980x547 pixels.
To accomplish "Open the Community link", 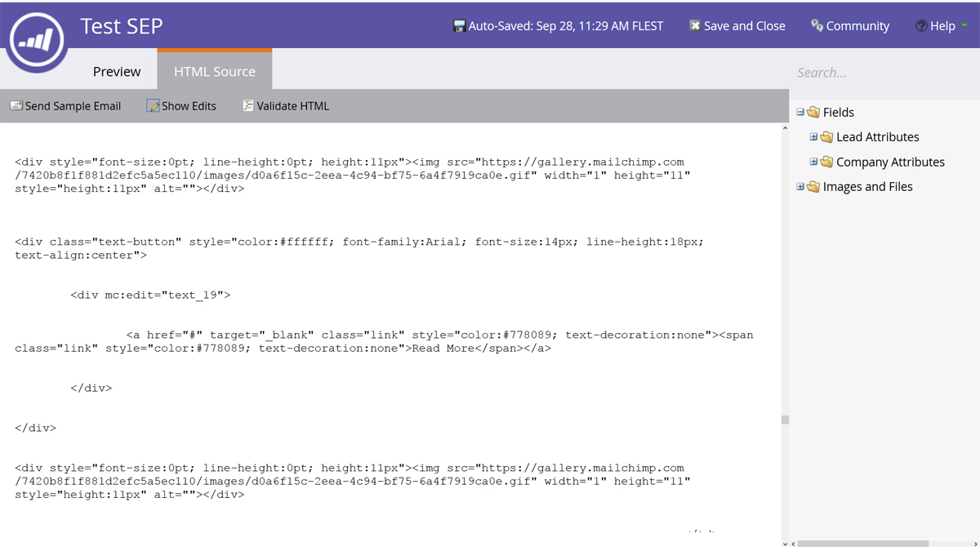I will 857,26.
